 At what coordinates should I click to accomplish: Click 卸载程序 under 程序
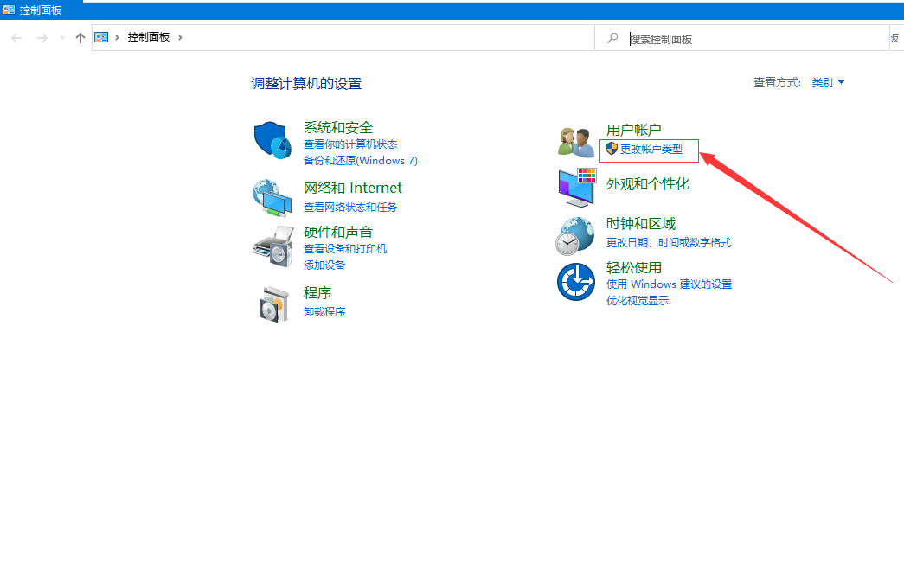pyautogui.click(x=324, y=311)
